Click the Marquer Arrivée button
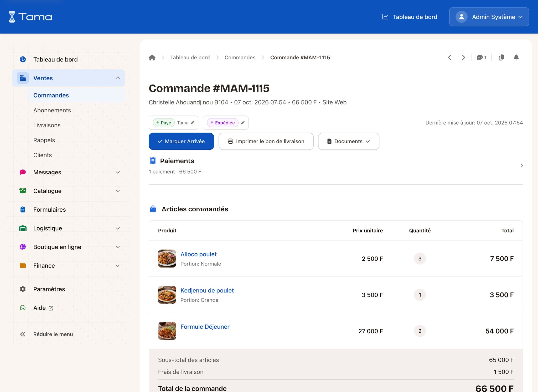The width and height of the screenshot is (538, 392). click(x=181, y=141)
